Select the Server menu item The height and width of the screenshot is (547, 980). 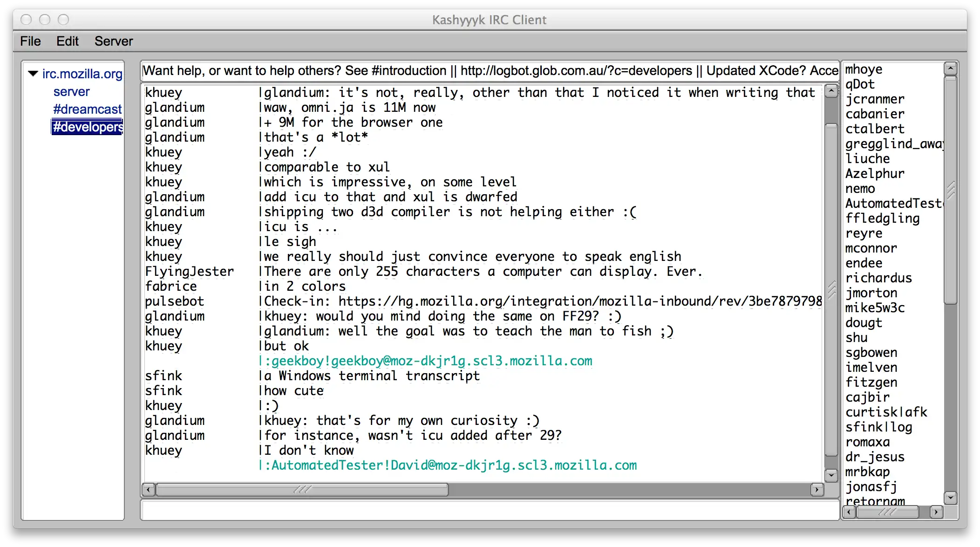pos(113,41)
